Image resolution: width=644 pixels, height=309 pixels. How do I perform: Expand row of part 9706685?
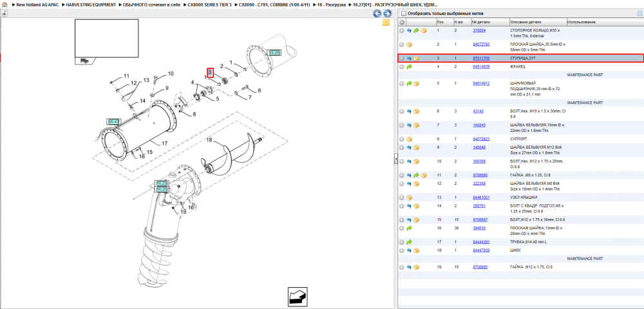click(x=402, y=267)
